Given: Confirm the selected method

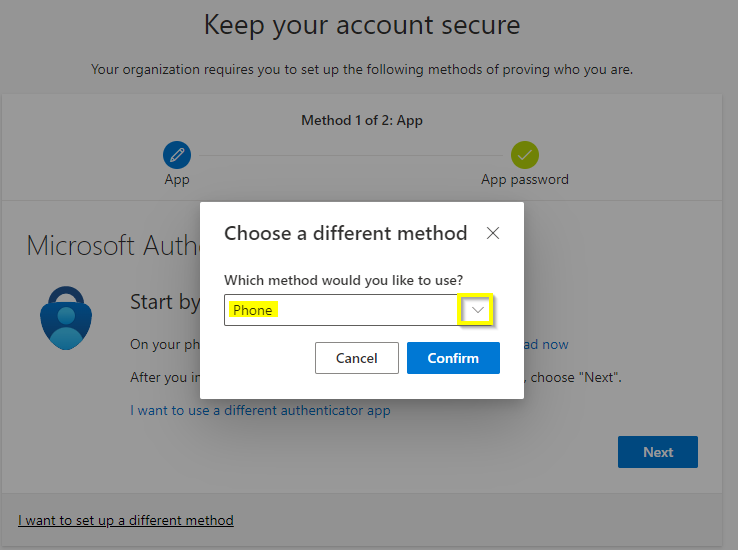Looking at the screenshot, I should click(x=453, y=358).
